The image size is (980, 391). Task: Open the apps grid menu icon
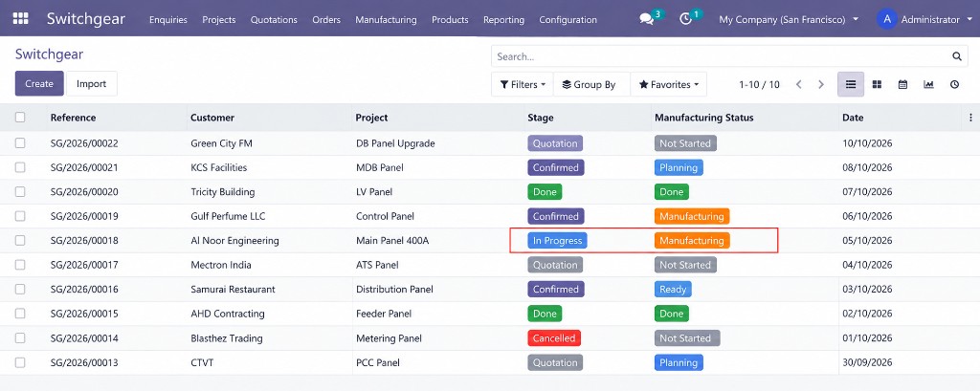pyautogui.click(x=21, y=19)
